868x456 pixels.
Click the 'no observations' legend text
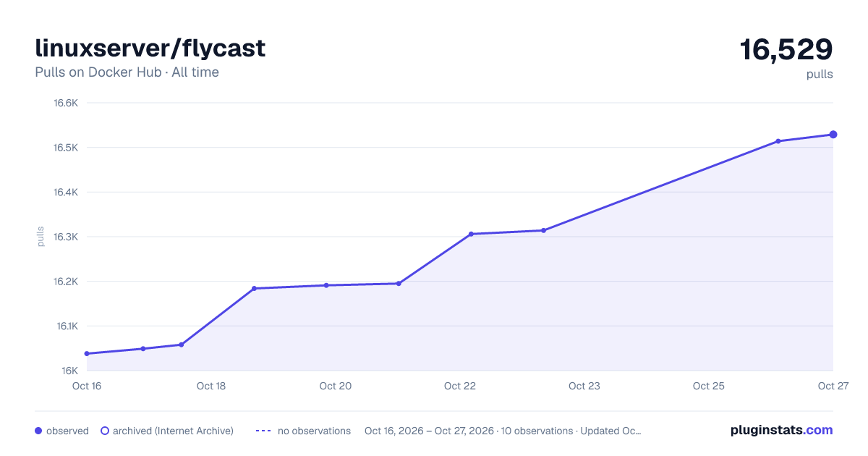[x=314, y=431]
